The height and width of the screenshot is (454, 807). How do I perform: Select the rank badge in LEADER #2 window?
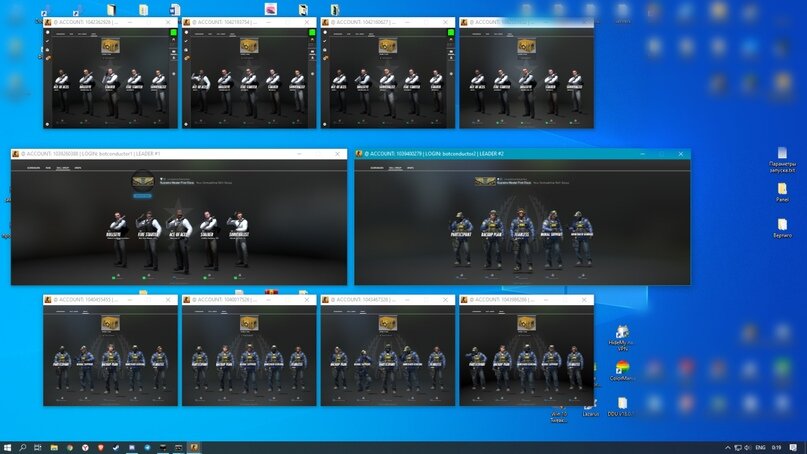(485, 181)
